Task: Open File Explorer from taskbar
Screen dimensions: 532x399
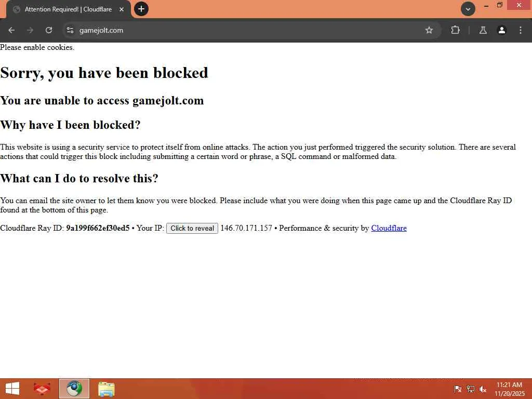Action: [106, 389]
